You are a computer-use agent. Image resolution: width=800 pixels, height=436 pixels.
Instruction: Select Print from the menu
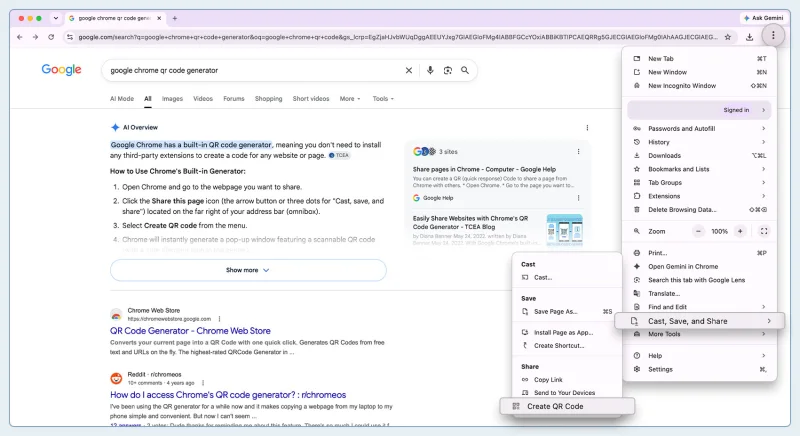click(699, 253)
